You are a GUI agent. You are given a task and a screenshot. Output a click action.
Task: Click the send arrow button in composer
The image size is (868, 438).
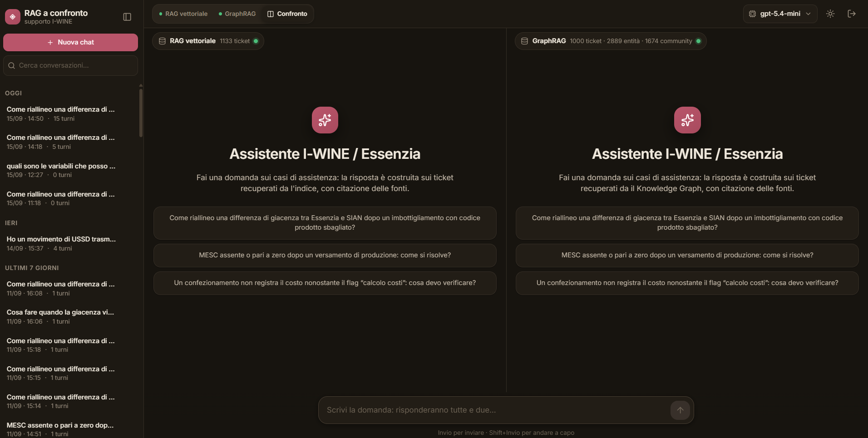point(680,410)
